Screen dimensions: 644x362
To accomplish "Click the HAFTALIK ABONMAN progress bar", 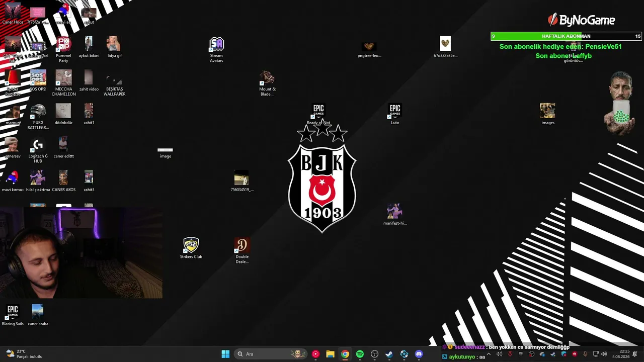I will (566, 36).
